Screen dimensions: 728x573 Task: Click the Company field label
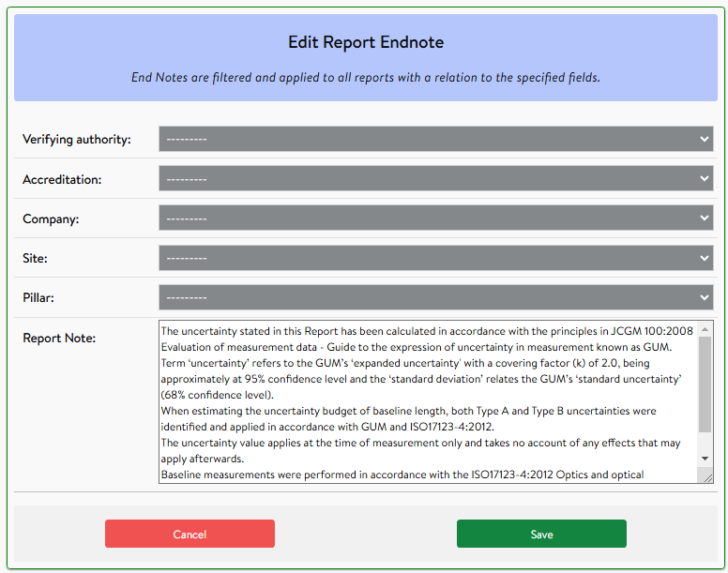[51, 219]
